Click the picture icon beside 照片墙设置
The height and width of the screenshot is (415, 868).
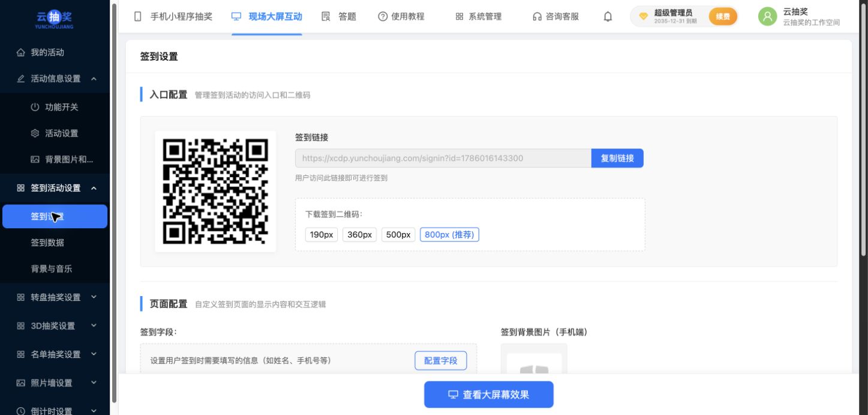click(21, 383)
